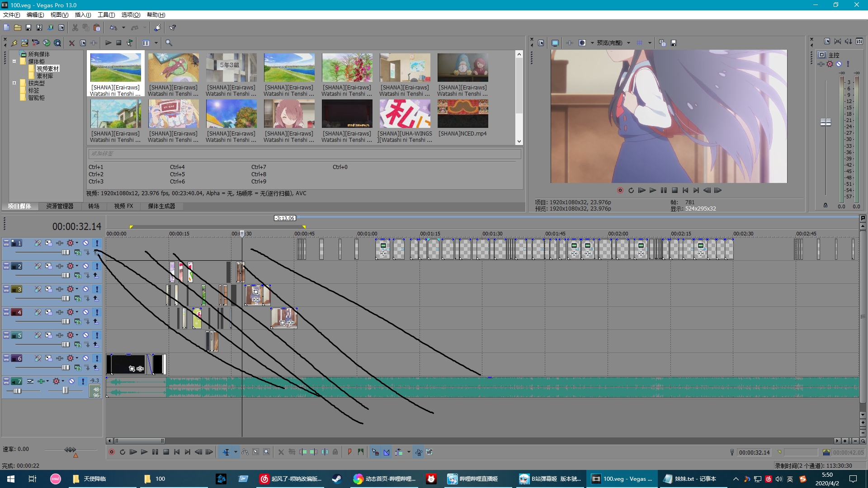This screenshot has height=488, width=868.
Task: Save the project with the floppy disk icon
Action: click(28, 28)
